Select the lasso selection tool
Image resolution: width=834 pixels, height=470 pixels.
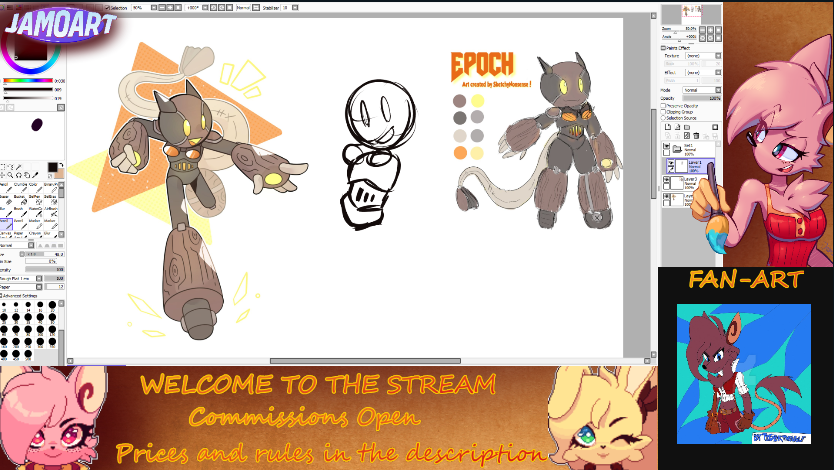click(x=11, y=167)
